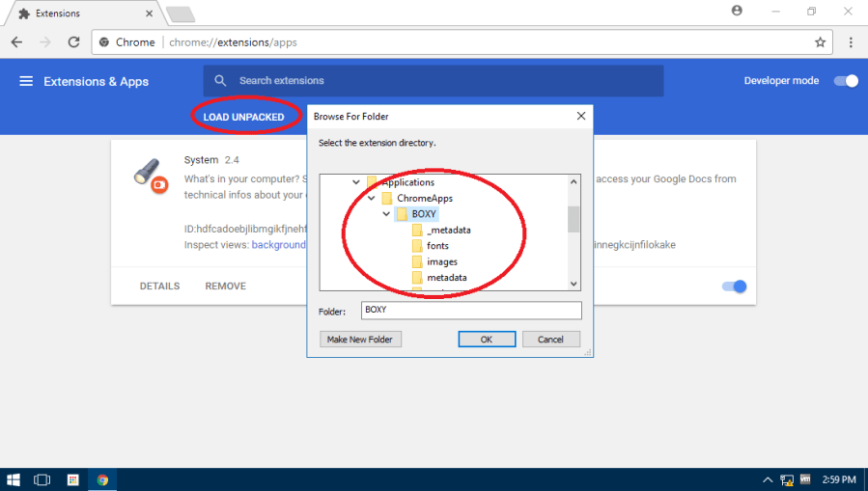The image size is (868, 491).
Task: Click the Chrome icon in the taskbar
Action: tap(102, 479)
